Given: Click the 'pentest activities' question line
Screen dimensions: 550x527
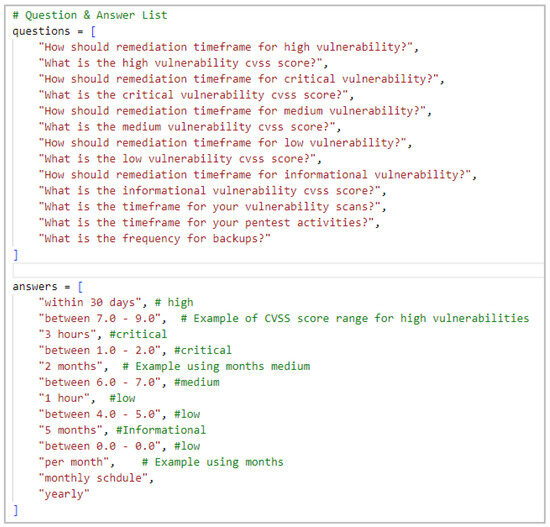Looking at the screenshot, I should (206, 223).
